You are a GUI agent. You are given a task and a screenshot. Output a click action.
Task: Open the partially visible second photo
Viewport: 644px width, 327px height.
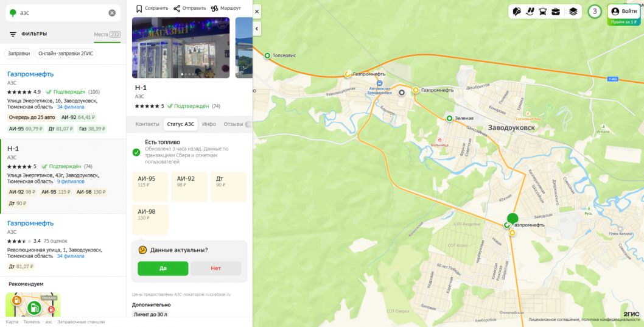244,47
